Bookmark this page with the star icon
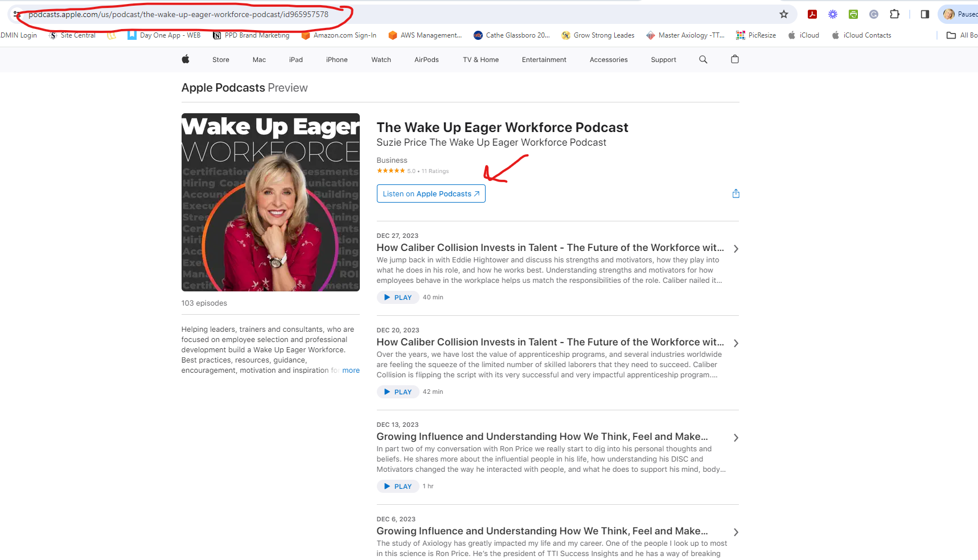This screenshot has height=560, width=978. (784, 14)
